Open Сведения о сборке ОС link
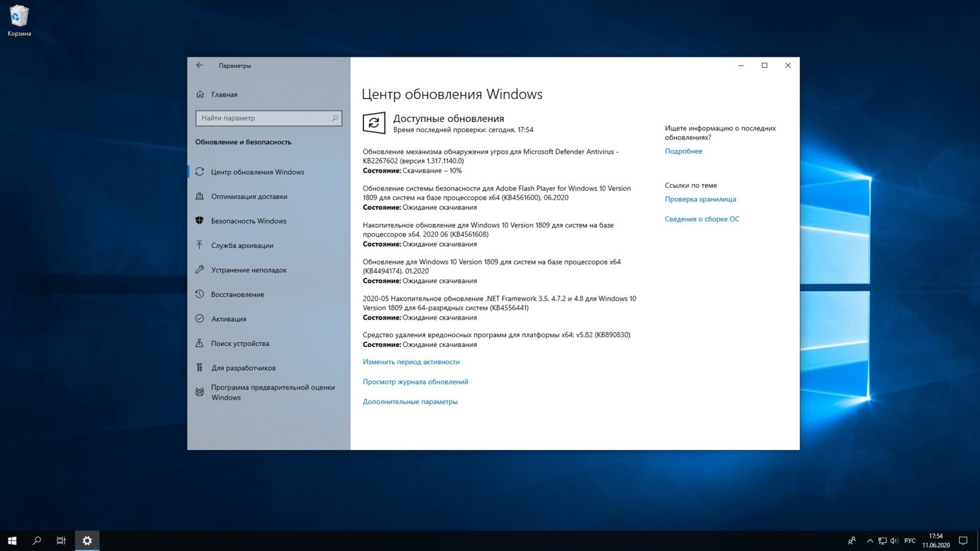The image size is (980, 551). [702, 219]
